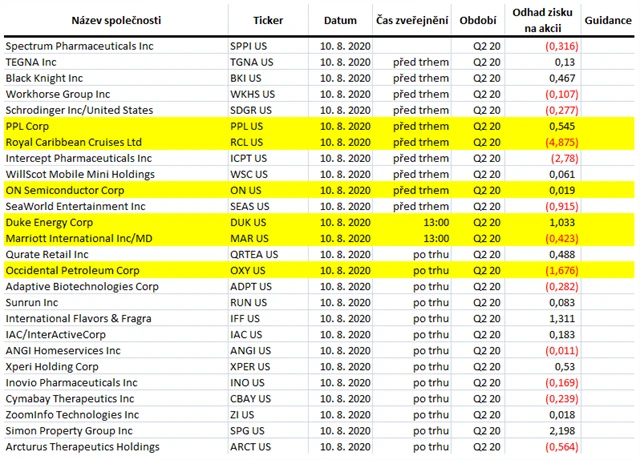This screenshot has height=460, width=640.
Task: Click the ON US ticker cell
Action: (x=244, y=190)
